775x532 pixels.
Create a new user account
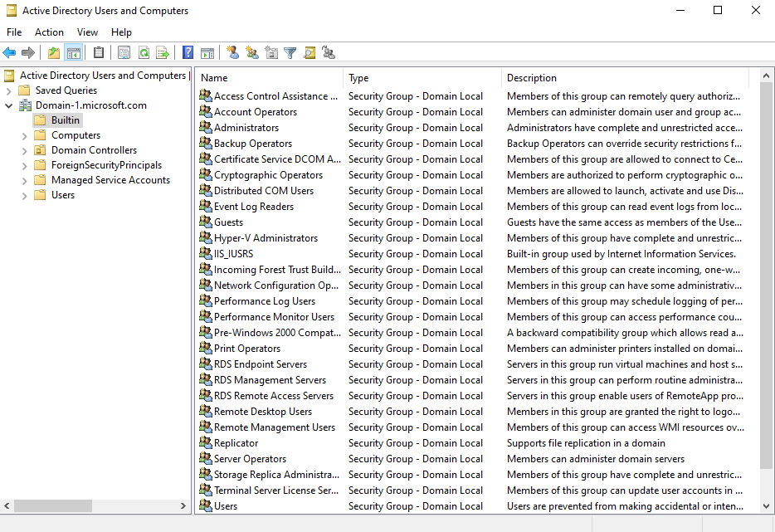[x=232, y=52]
